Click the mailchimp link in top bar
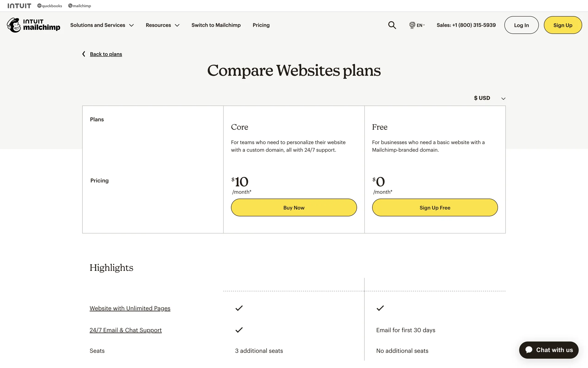 click(80, 6)
